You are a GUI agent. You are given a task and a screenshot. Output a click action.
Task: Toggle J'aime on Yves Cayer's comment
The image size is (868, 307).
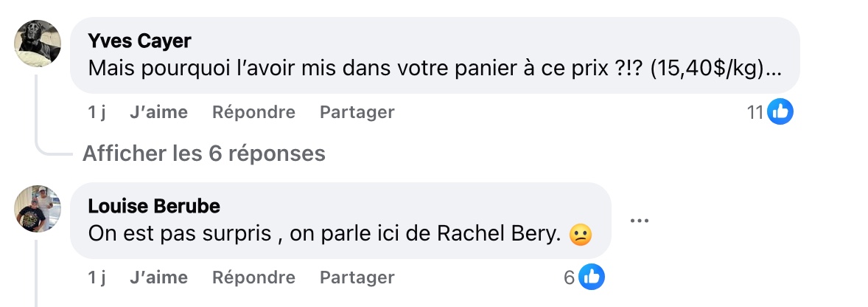coord(158,112)
